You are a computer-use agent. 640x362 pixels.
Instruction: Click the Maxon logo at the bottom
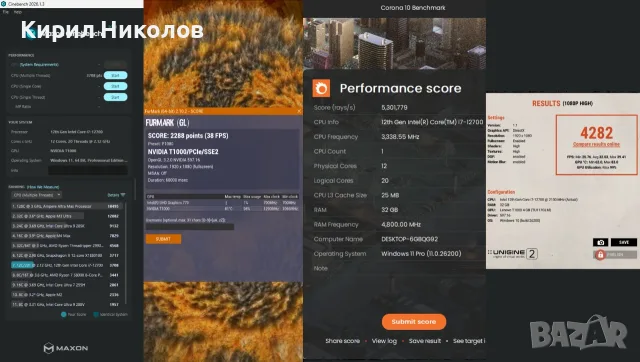coord(66,348)
